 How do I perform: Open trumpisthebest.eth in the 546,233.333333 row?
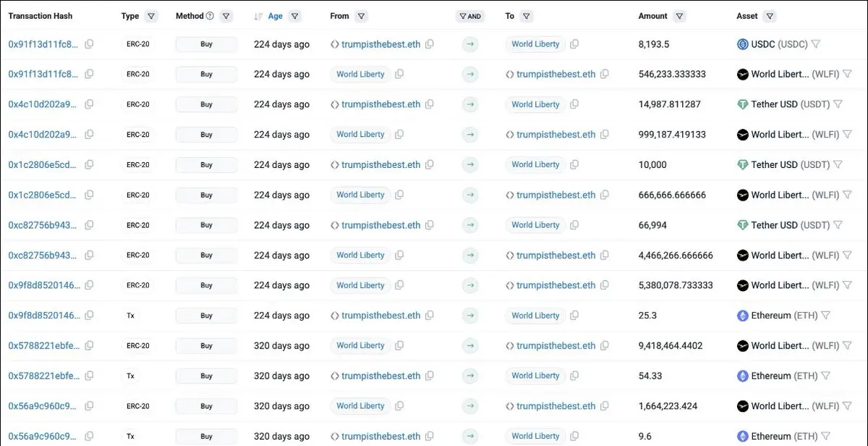pos(556,74)
